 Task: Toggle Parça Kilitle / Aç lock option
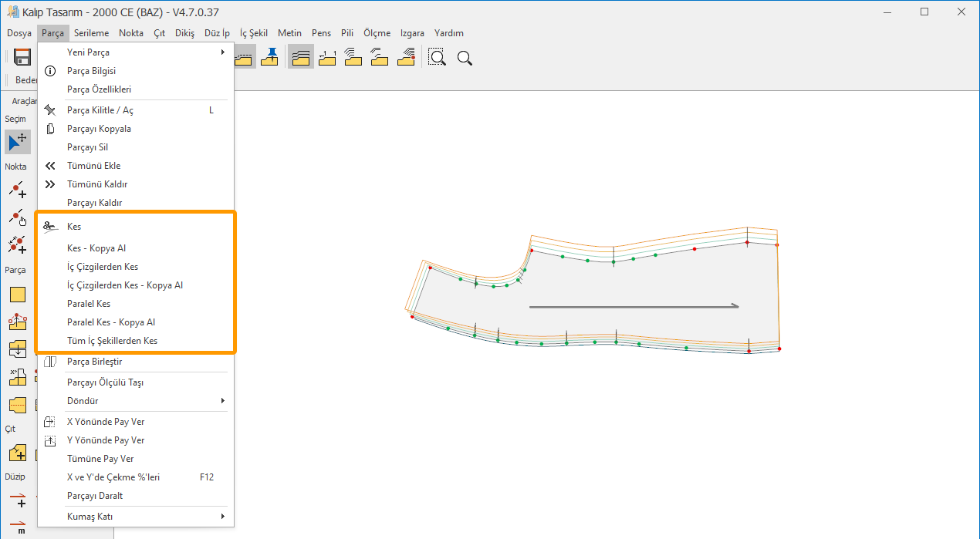100,110
